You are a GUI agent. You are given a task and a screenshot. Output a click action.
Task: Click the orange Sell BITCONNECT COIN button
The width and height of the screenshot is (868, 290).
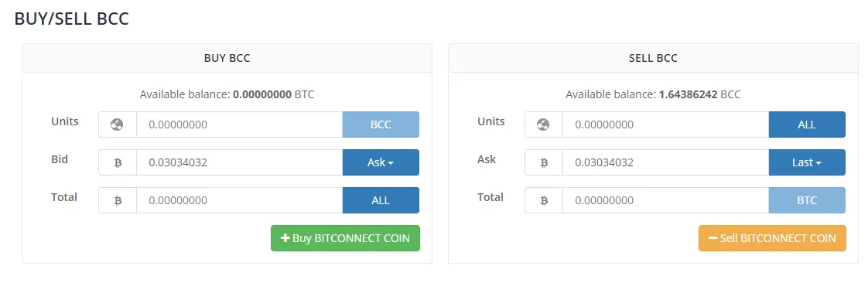coord(772,238)
